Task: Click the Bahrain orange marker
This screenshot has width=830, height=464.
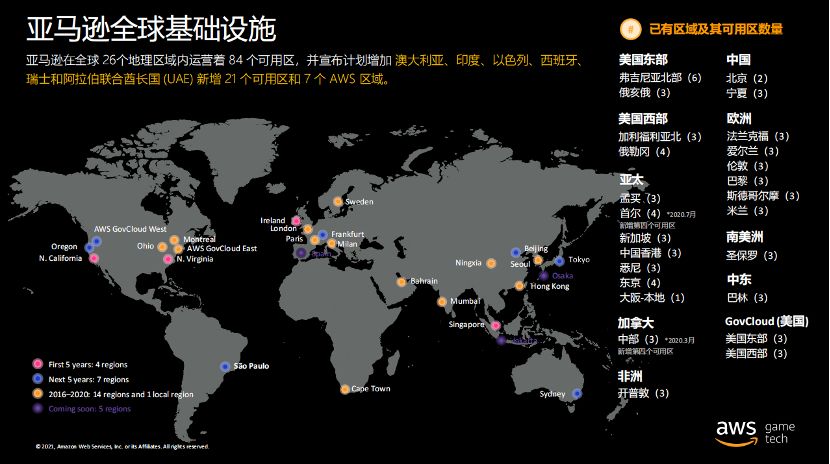Action: coord(401,281)
